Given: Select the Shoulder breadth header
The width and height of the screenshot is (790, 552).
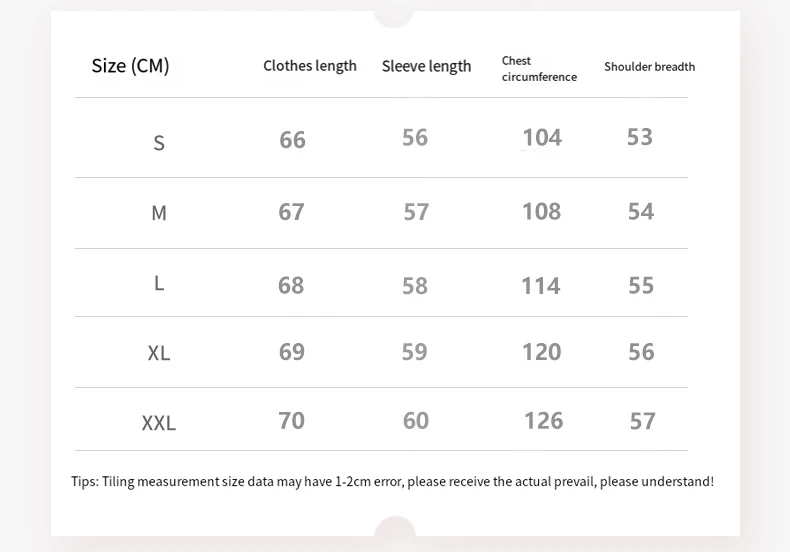Looking at the screenshot, I should pos(649,67).
